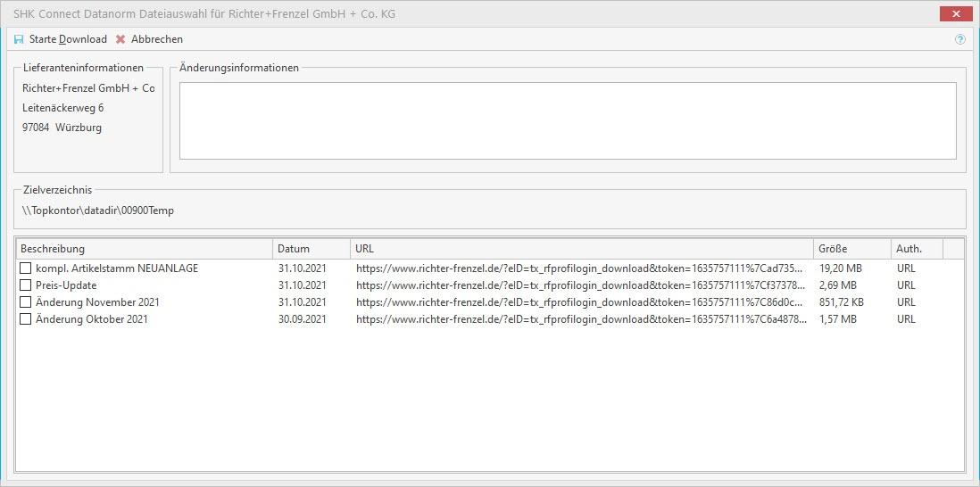Click the URL ending in 7Cad735
This screenshot has height=487, width=980.
point(581,268)
